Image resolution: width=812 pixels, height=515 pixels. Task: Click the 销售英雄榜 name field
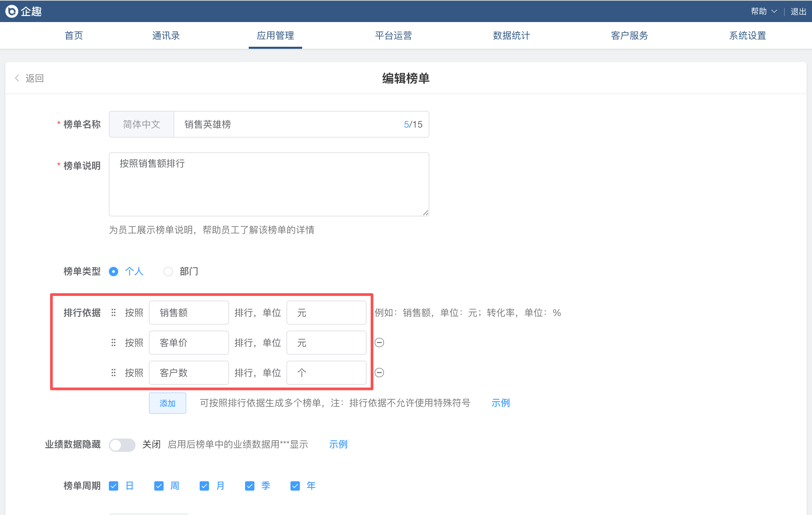301,125
